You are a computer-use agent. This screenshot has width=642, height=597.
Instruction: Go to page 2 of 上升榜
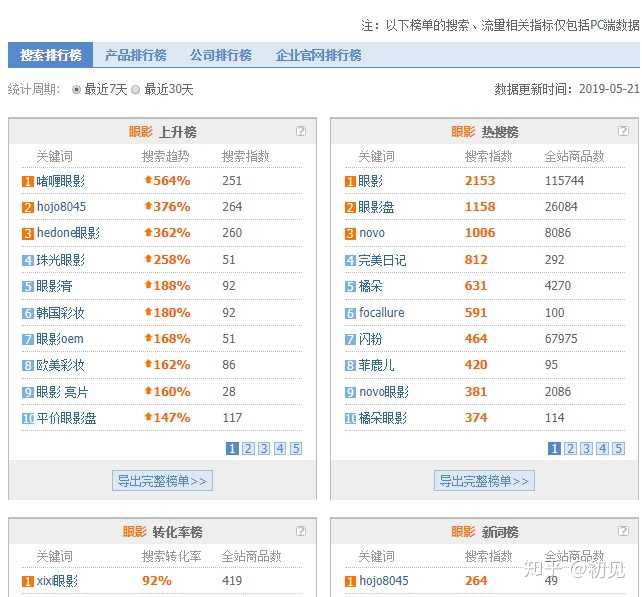coord(248,449)
